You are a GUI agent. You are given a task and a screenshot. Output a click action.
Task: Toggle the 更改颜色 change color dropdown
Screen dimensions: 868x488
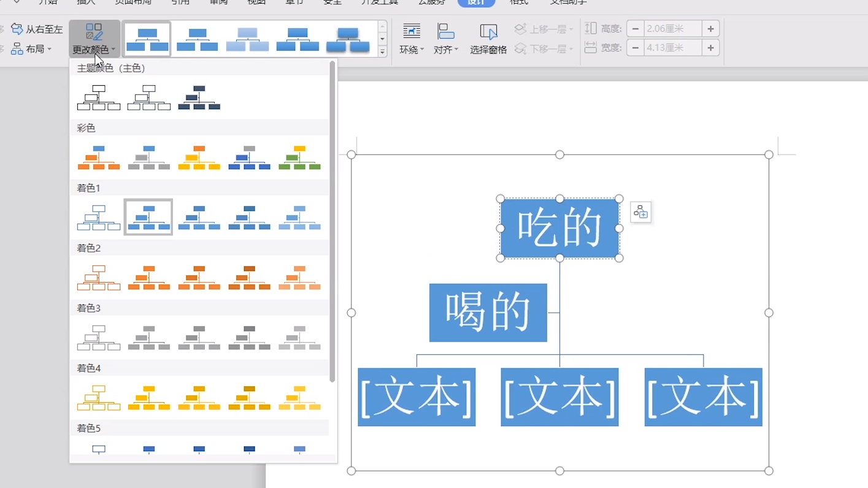pyautogui.click(x=94, y=39)
